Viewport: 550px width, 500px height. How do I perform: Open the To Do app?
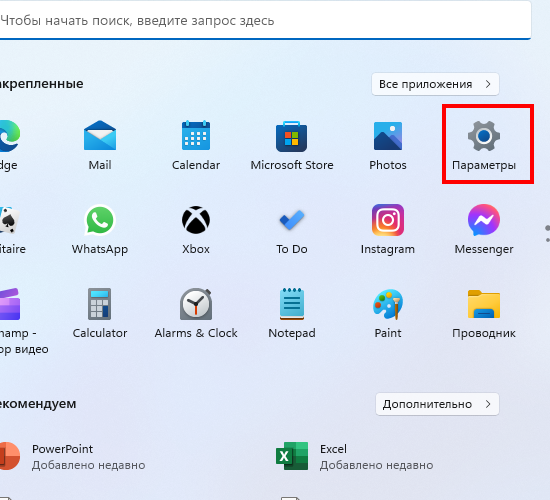(x=292, y=229)
